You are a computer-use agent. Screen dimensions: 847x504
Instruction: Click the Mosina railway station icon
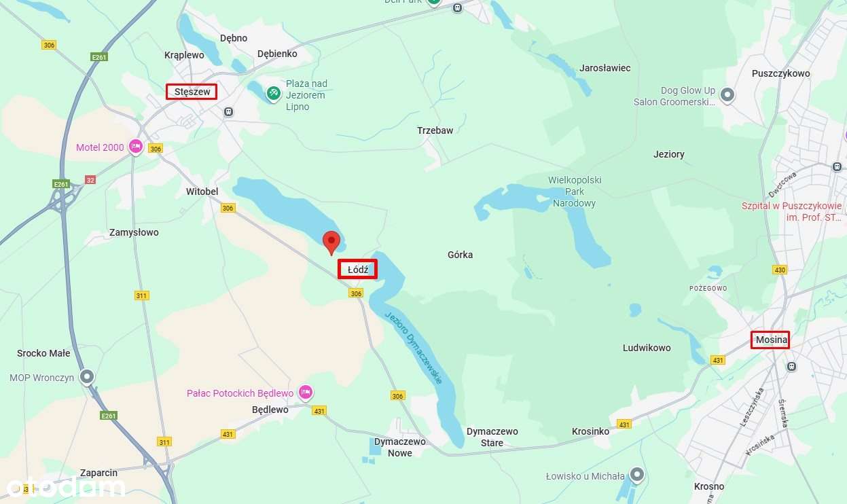[791, 366]
